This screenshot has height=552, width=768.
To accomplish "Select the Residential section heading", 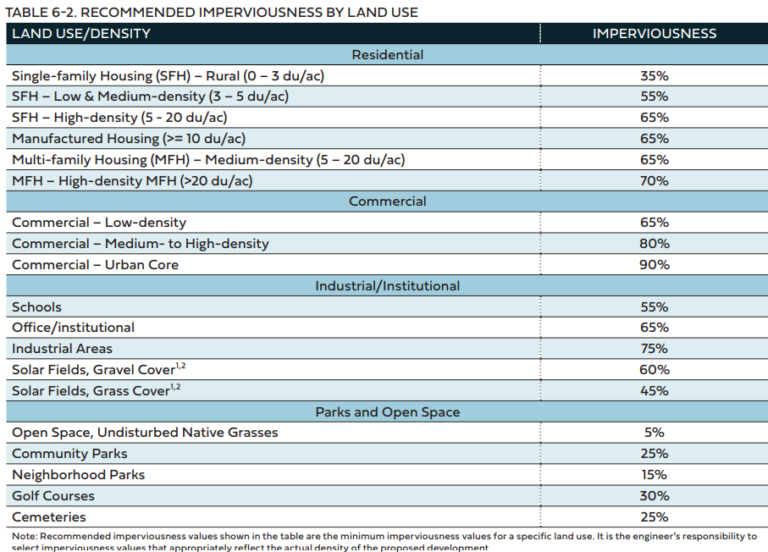I will pyautogui.click(x=387, y=54).
